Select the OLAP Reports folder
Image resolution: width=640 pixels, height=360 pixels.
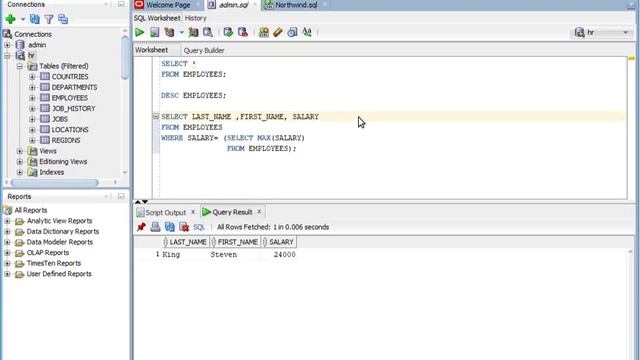48,253
